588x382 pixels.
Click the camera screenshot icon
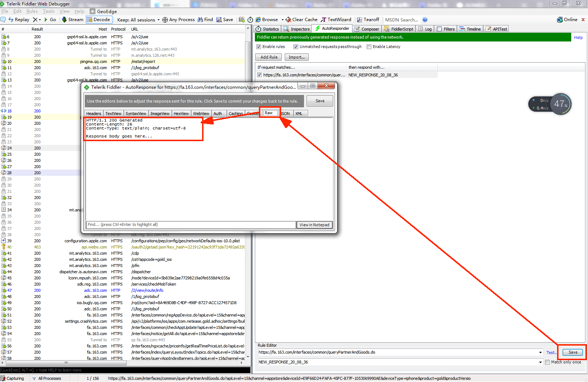point(241,20)
